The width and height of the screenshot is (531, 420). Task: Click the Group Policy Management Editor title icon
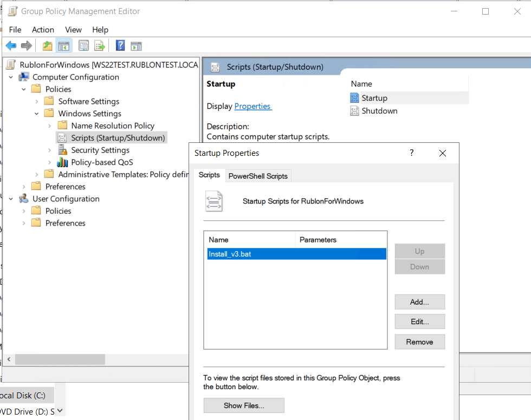point(12,11)
